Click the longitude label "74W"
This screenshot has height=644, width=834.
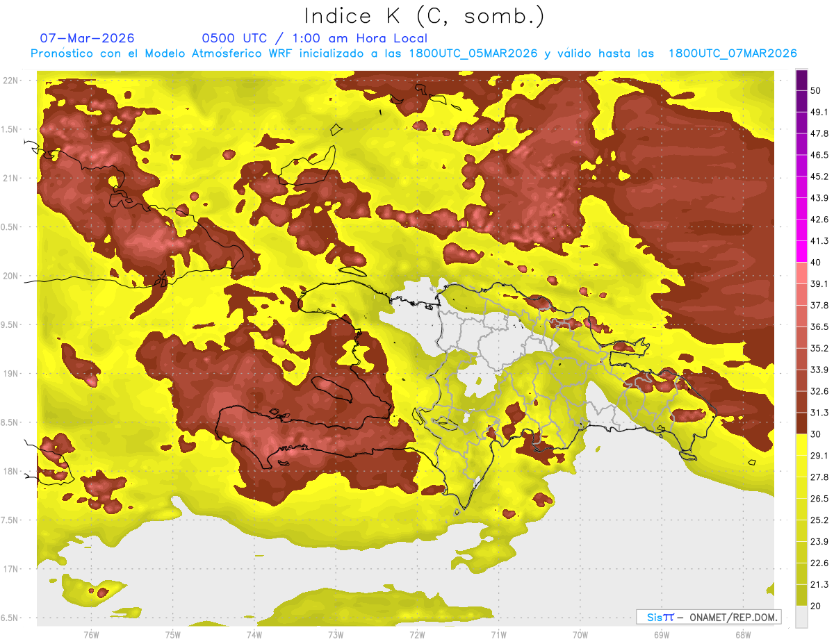coord(254,635)
